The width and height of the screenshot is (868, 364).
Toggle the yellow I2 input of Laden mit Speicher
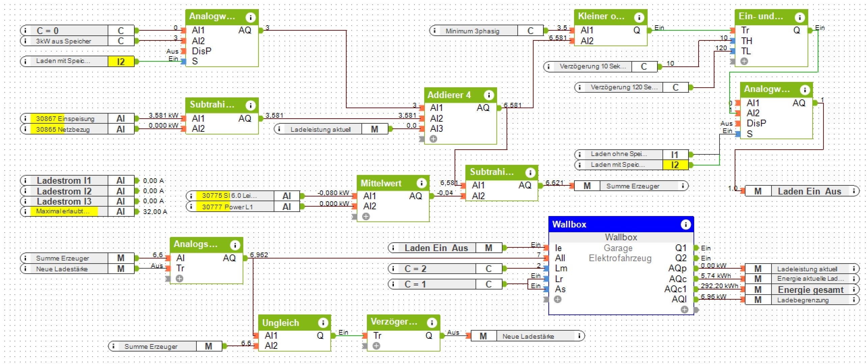pos(121,62)
